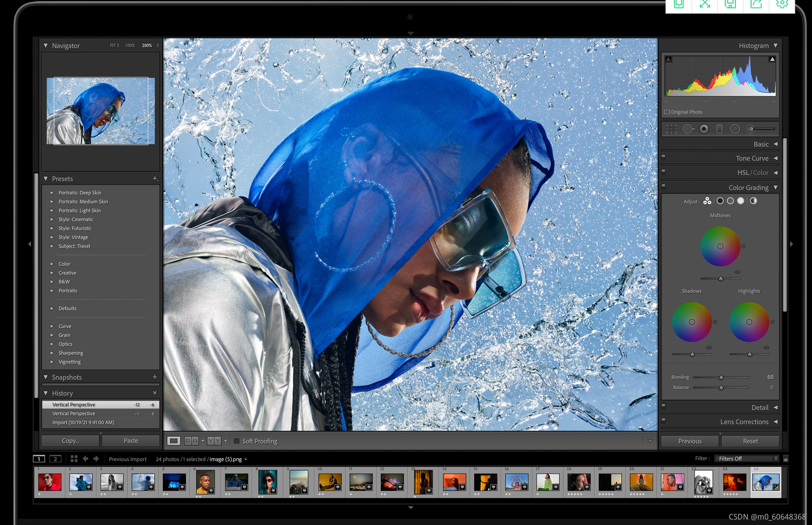Check the Original Photo checkbox

click(667, 112)
